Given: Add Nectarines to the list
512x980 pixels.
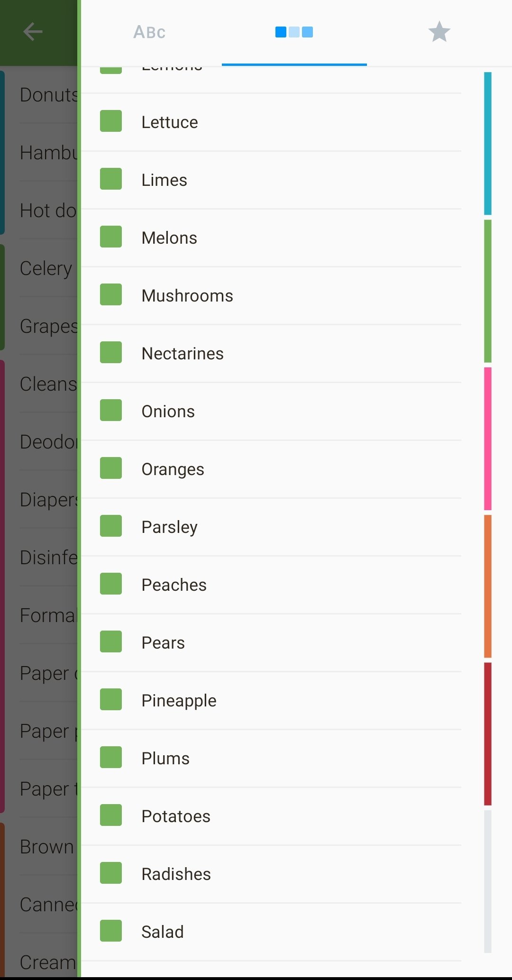Looking at the screenshot, I should click(x=271, y=354).
